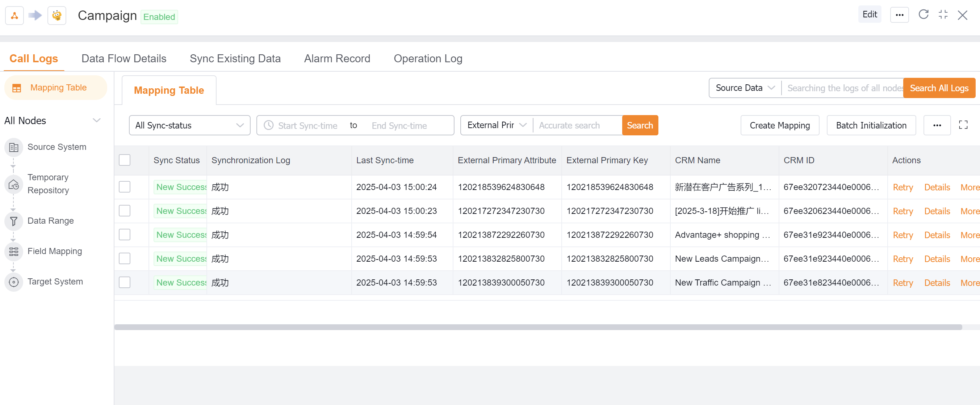Open the All Sync-status dropdown
This screenshot has height=405, width=980.
pyautogui.click(x=189, y=126)
